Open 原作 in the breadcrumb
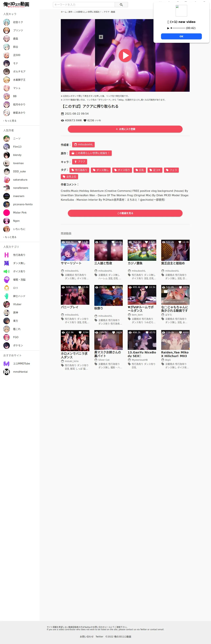Image resolution: width=211 pixels, height=644 pixels. pyautogui.click(x=70, y=12)
